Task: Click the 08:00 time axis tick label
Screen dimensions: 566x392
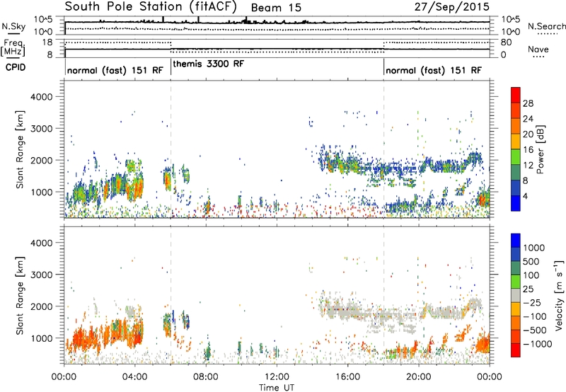Action: (x=206, y=377)
